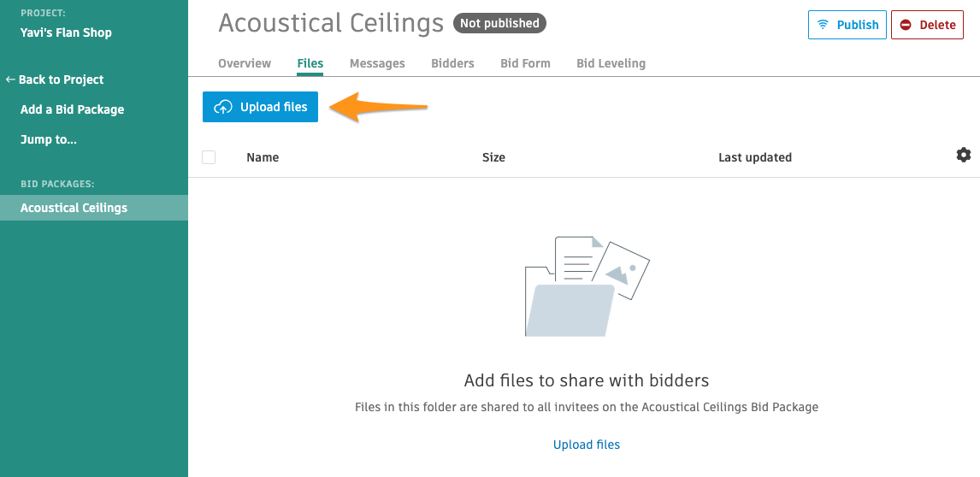Screen dimensions: 980x477
Task: Open the Jump to... menu
Action: (49, 139)
